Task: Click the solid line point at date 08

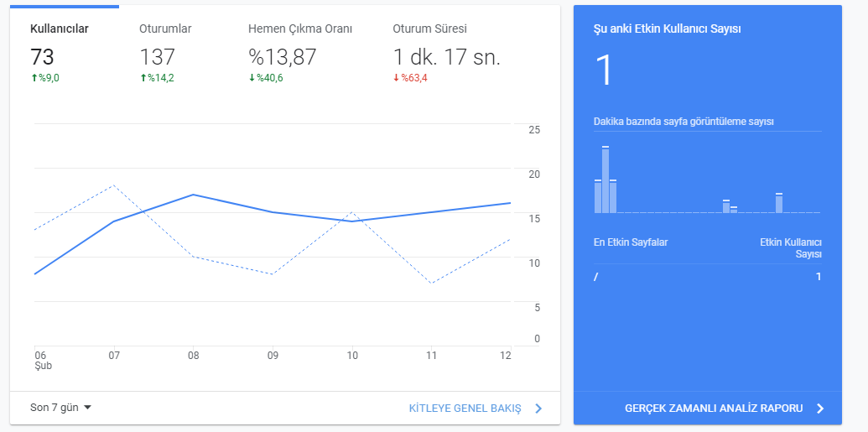Action: tap(193, 195)
